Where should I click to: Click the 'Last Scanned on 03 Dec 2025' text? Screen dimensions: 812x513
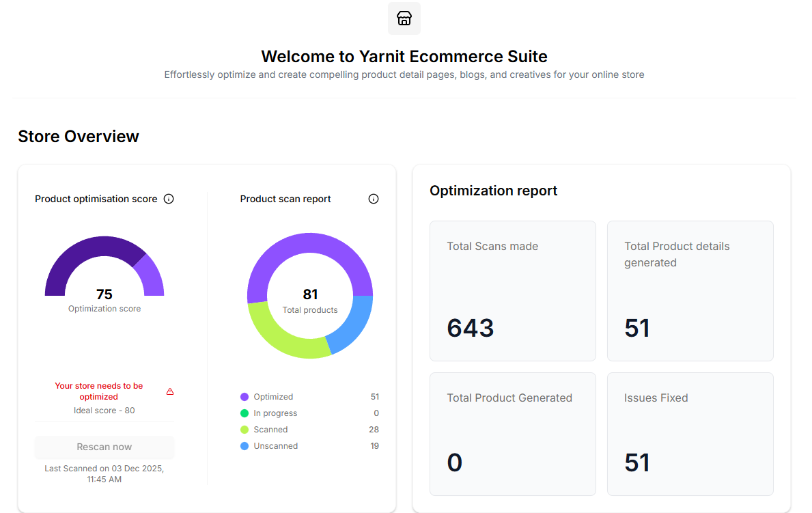click(104, 474)
